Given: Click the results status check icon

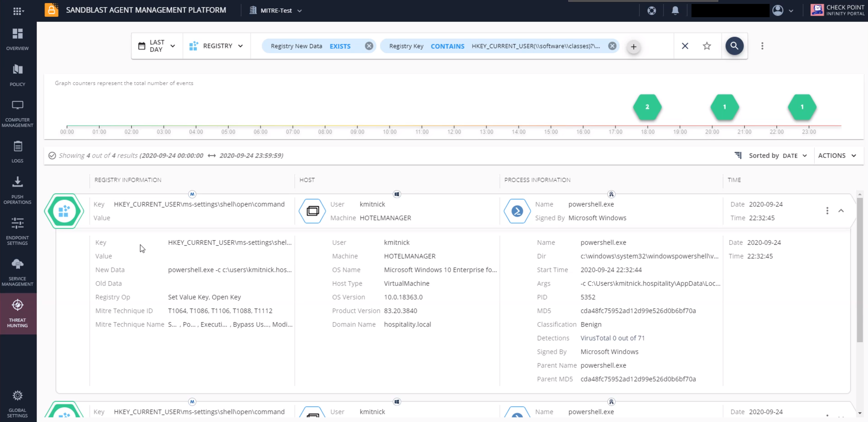Looking at the screenshot, I should (52, 156).
